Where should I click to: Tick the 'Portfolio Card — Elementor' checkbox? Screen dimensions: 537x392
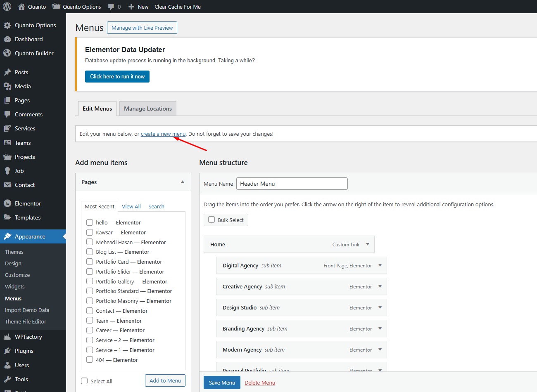[90, 262]
